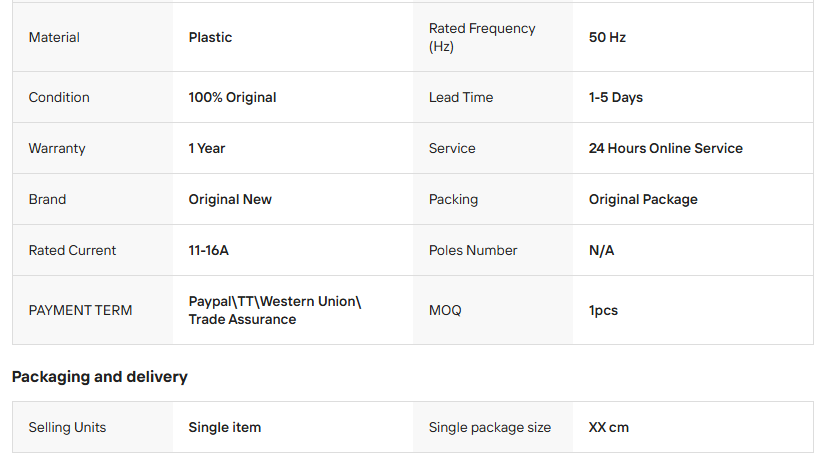Select the Paypal\TT\Western Union payment text
Screen dimensions: 822x470
274,301
